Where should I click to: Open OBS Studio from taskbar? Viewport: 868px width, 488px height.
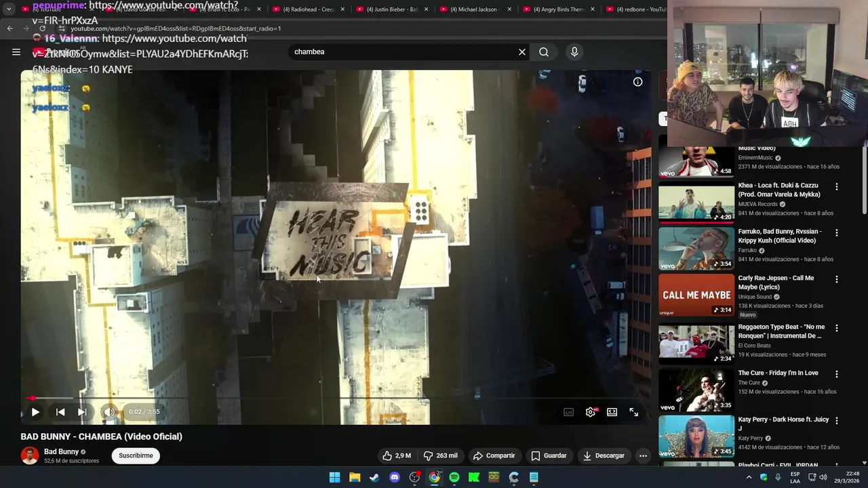[414, 477]
